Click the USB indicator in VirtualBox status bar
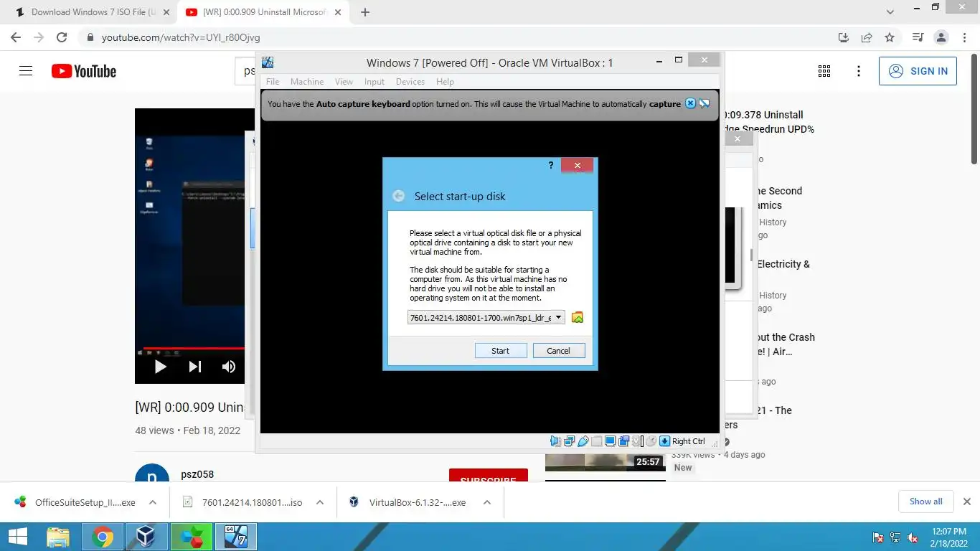Screen dimensions: 980x551 pos(583,441)
